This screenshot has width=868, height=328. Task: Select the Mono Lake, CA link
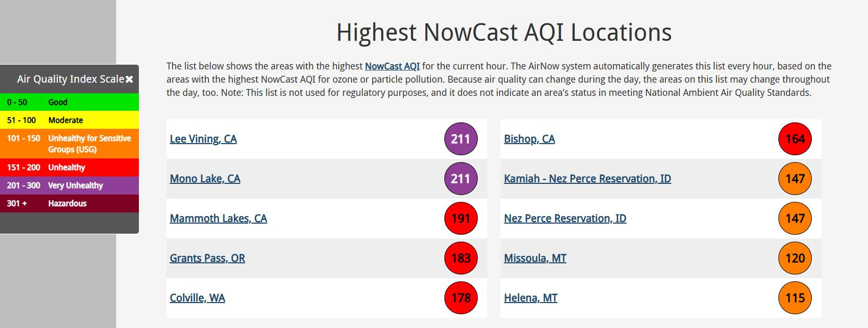point(205,179)
